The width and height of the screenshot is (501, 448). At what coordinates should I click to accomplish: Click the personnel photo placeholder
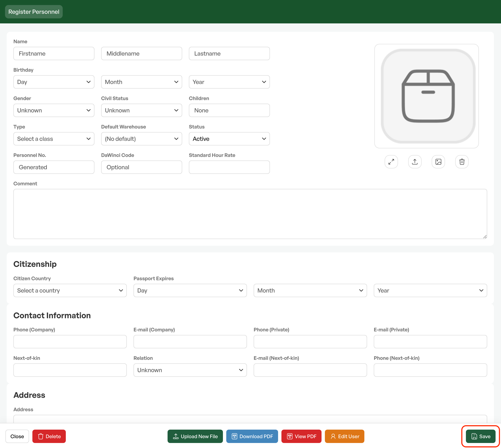click(x=426, y=96)
